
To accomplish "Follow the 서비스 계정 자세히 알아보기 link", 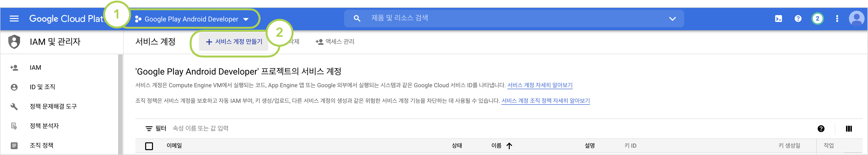I will (x=540, y=85).
